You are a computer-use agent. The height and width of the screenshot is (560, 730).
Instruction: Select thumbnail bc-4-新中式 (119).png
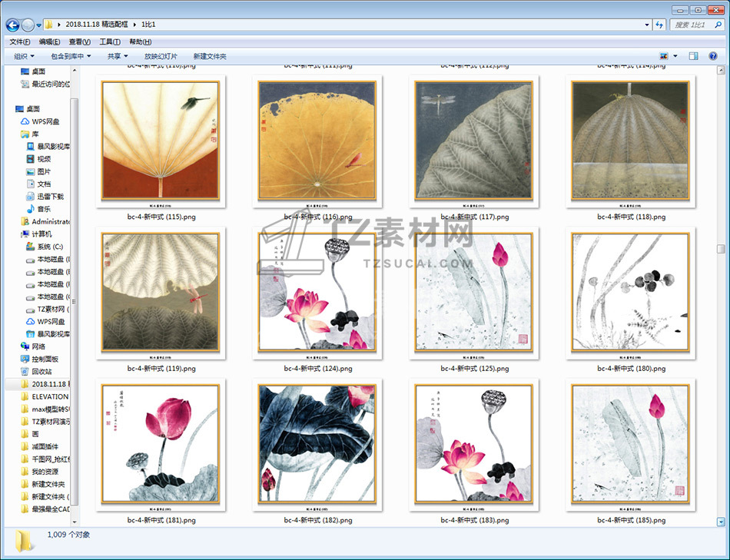coord(161,293)
